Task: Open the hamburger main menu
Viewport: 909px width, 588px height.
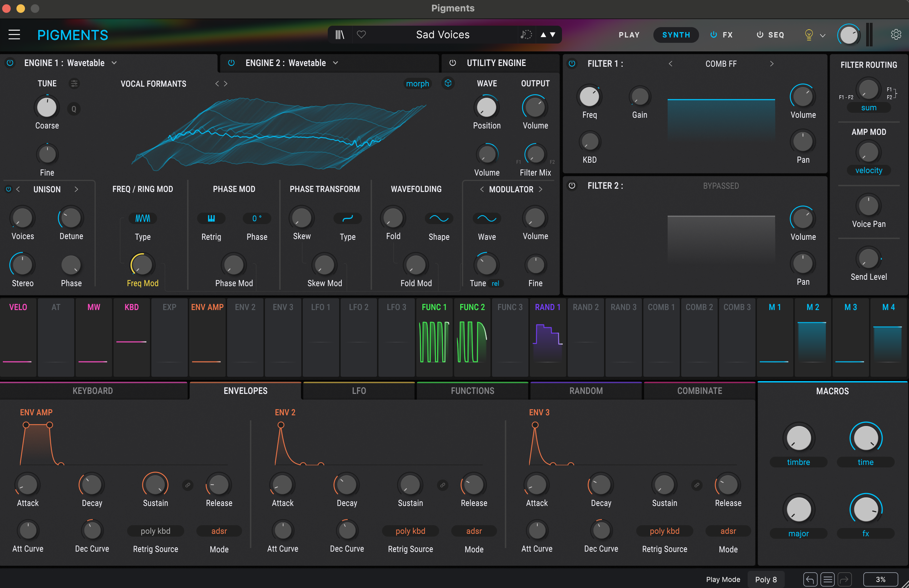Action: click(x=14, y=35)
